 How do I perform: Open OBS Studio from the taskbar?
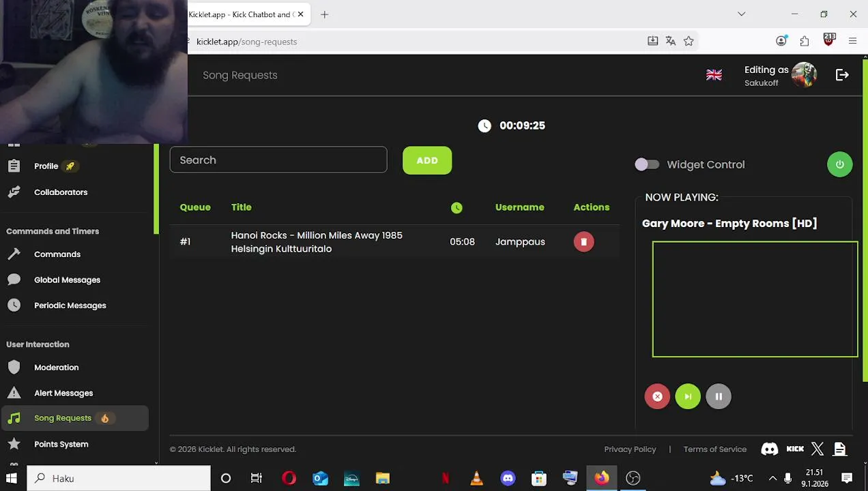coord(633,478)
